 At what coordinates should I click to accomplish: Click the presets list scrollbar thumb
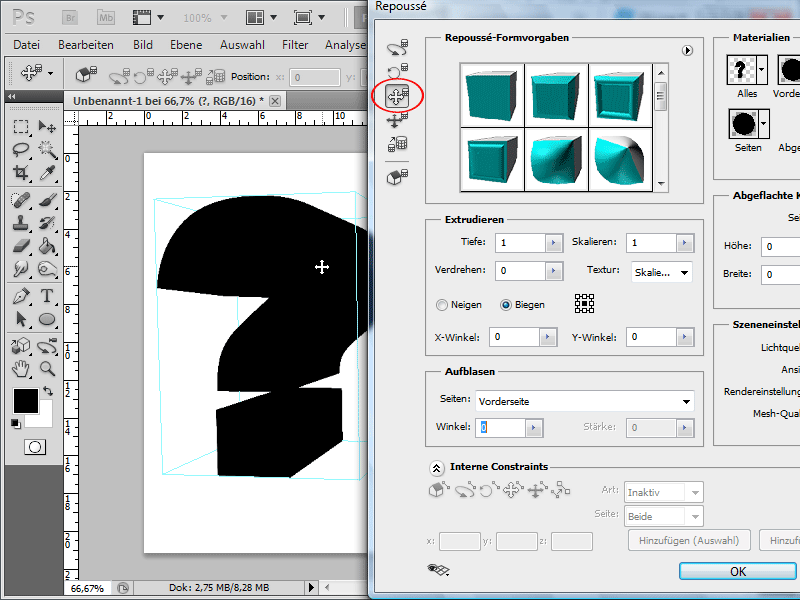tap(661, 95)
